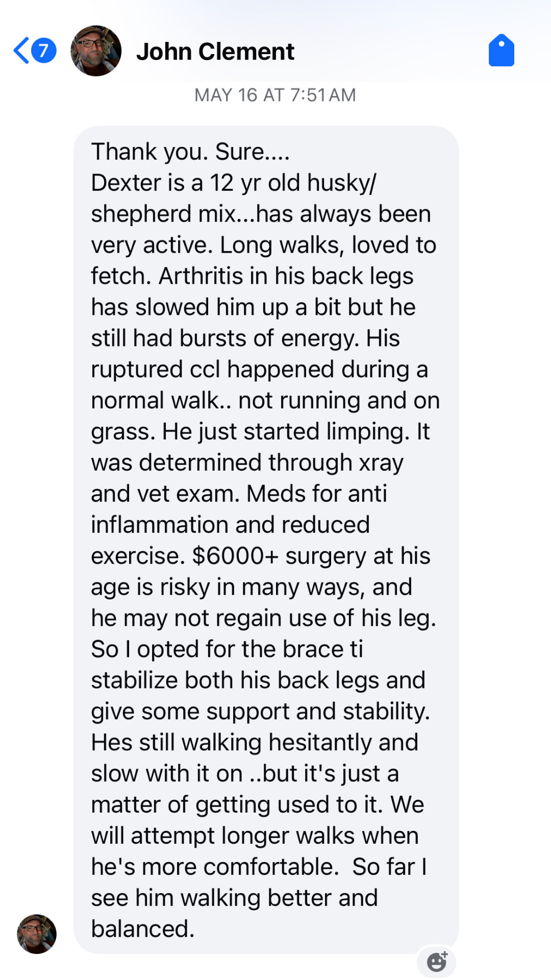Tap the final word "balanced."
Viewport: 551px width, 980px height.
[x=143, y=929]
